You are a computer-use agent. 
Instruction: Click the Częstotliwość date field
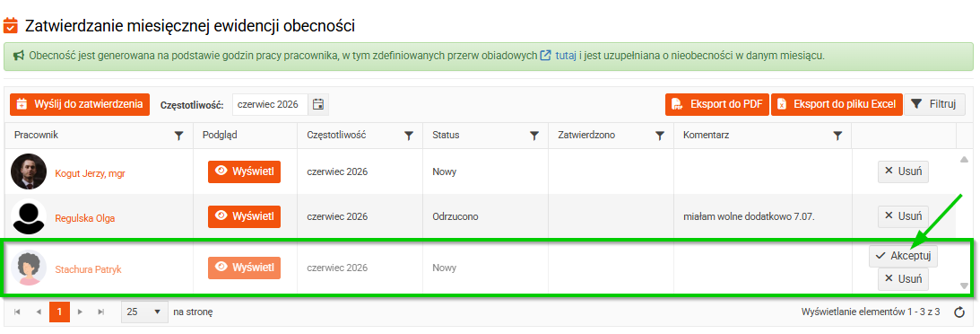coord(270,104)
